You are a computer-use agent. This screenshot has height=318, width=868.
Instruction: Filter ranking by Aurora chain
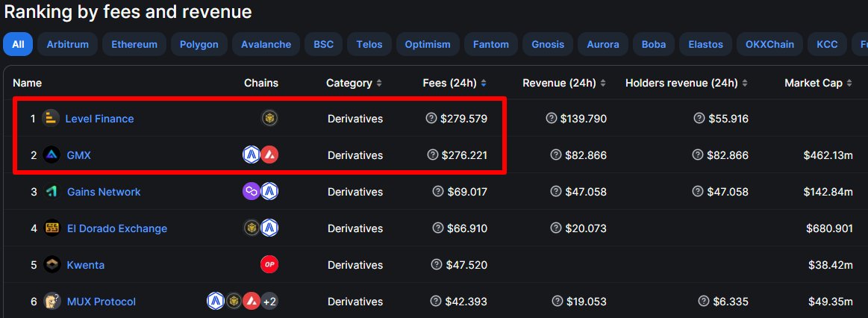603,44
